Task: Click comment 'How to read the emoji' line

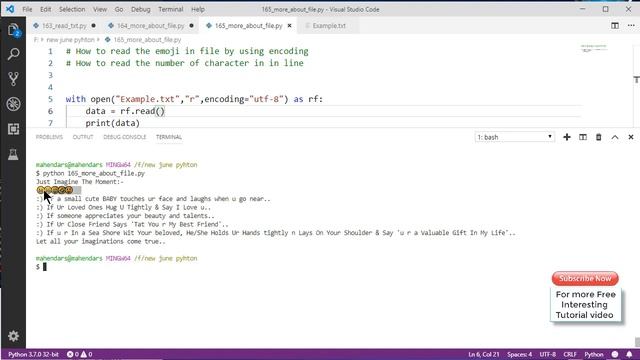Action: pyautogui.click(x=187, y=51)
